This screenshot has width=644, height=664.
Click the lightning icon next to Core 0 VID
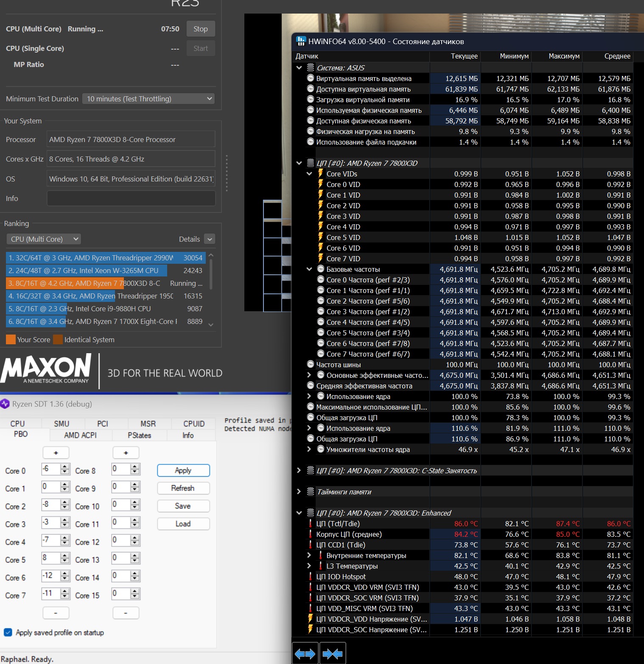tap(321, 184)
